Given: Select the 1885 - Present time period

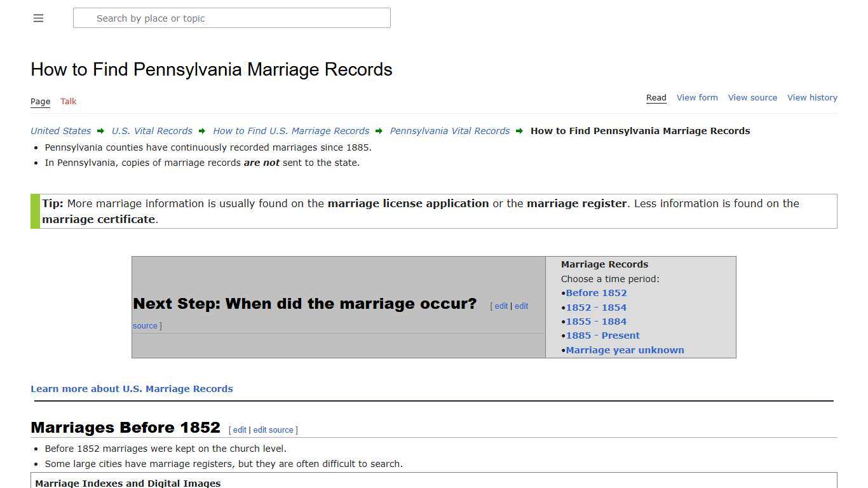Looking at the screenshot, I should click(x=602, y=335).
